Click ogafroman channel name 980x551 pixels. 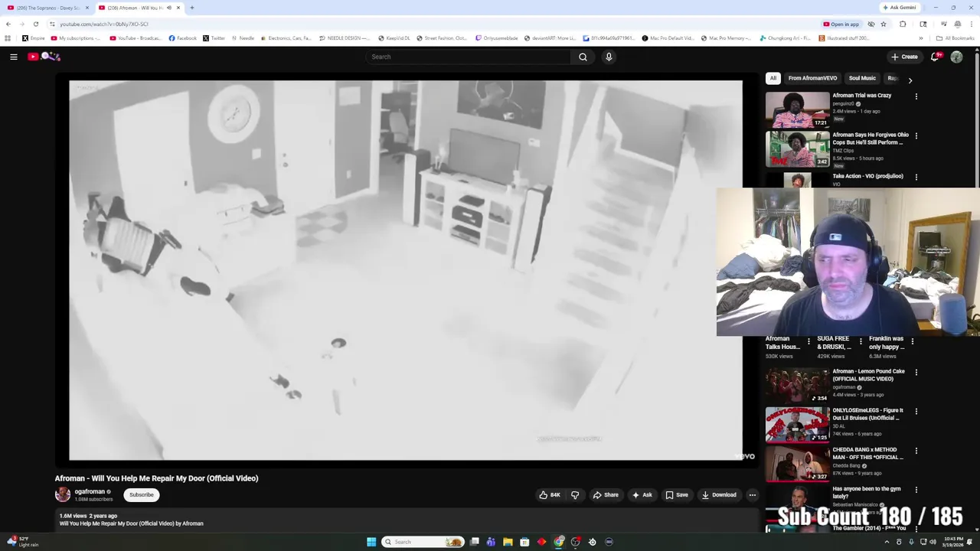90,491
